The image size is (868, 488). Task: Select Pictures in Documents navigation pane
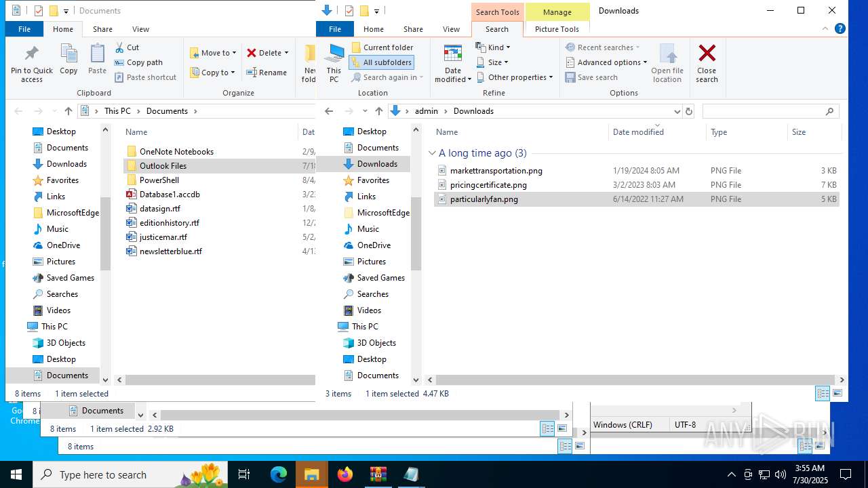61,262
